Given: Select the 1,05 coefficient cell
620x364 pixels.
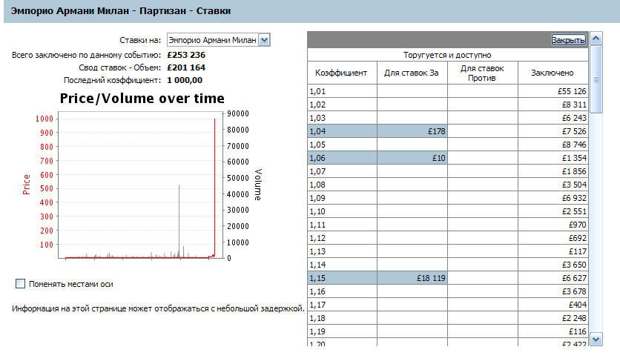Looking at the screenshot, I should 342,145.
